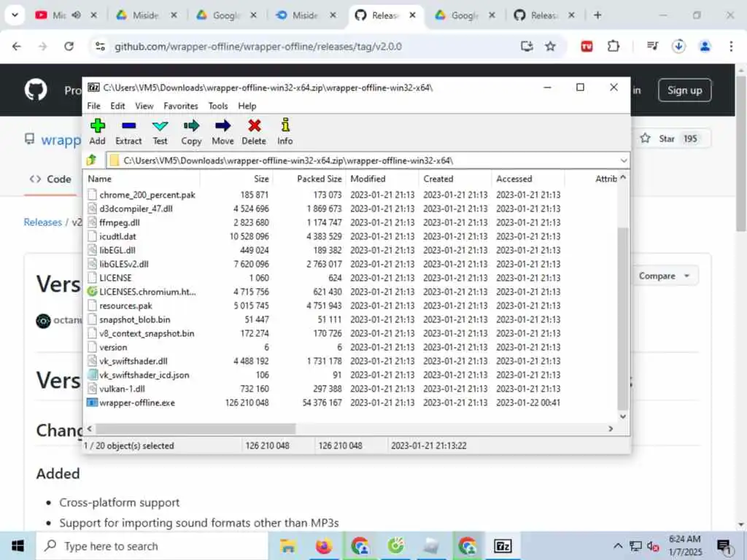
Task: Open File Explorer from the taskbar
Action: tap(287, 545)
